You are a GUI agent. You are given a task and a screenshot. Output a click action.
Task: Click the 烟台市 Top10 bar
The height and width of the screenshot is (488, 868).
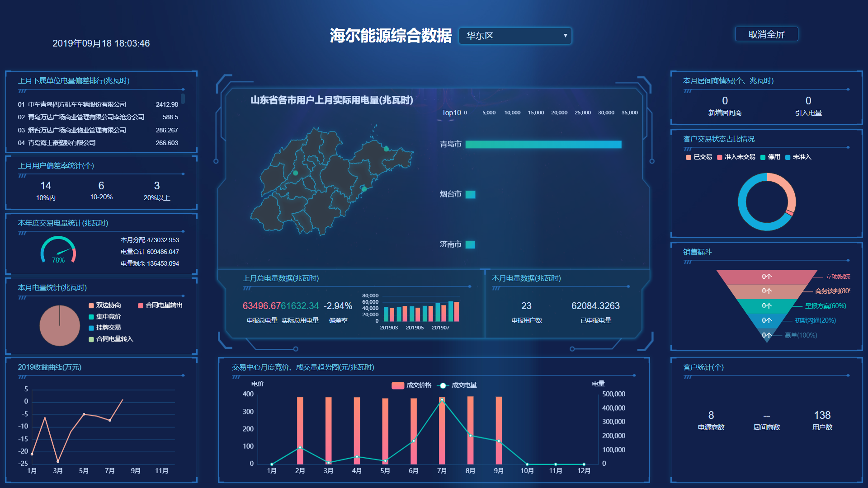470,195
